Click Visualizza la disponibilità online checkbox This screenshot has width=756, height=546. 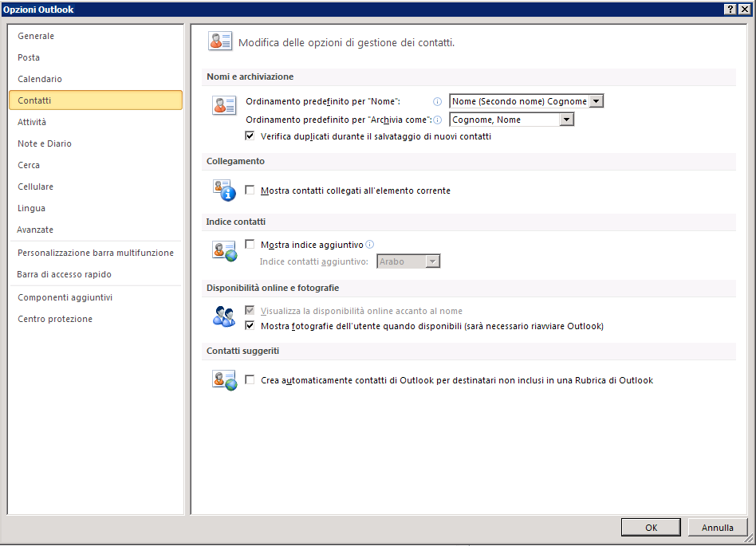(250, 310)
